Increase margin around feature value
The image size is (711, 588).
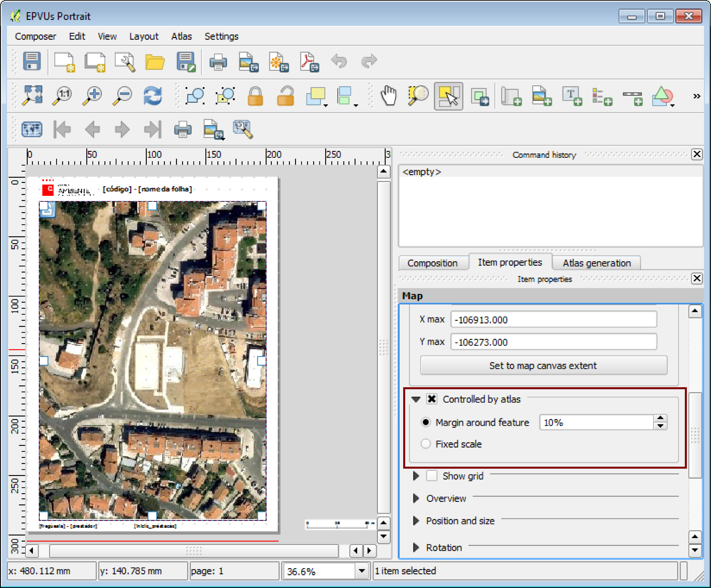pos(660,418)
